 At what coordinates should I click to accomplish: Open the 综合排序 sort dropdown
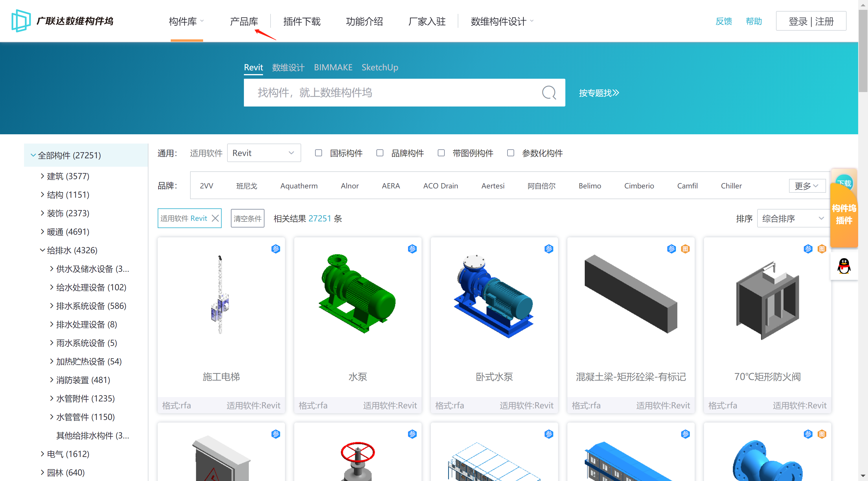coord(793,219)
